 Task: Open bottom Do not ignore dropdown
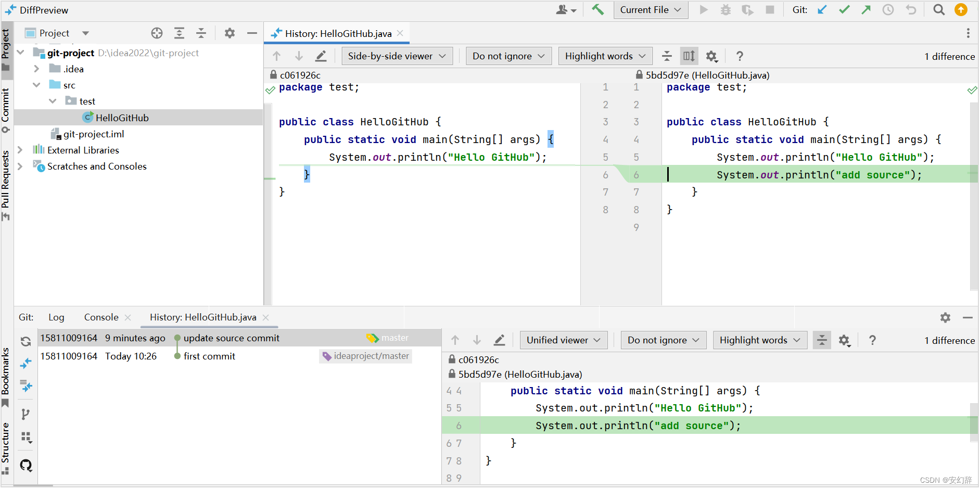click(x=664, y=340)
